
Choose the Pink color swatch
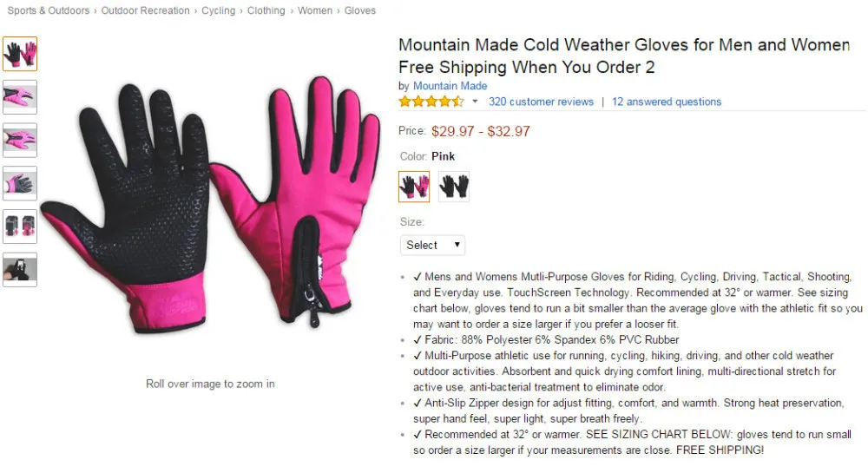(414, 187)
